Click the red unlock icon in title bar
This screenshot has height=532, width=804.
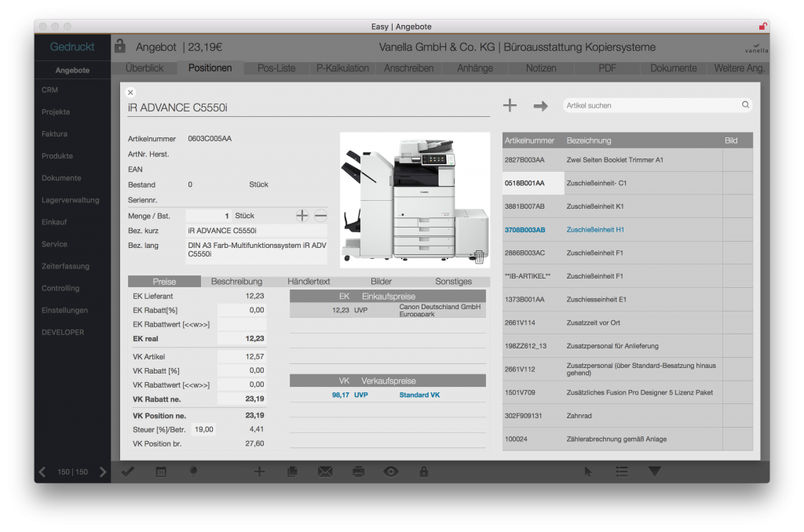[x=763, y=26]
